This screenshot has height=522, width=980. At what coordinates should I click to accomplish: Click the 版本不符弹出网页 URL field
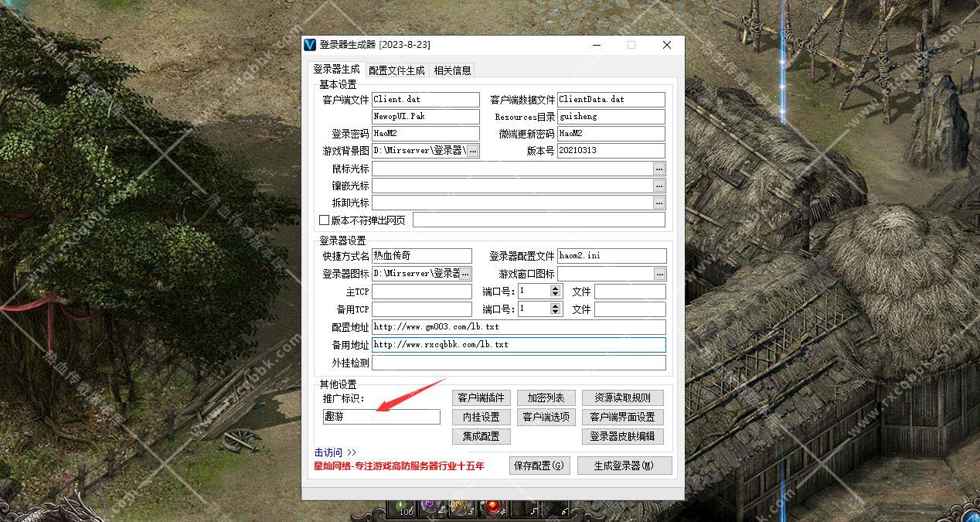(539, 220)
